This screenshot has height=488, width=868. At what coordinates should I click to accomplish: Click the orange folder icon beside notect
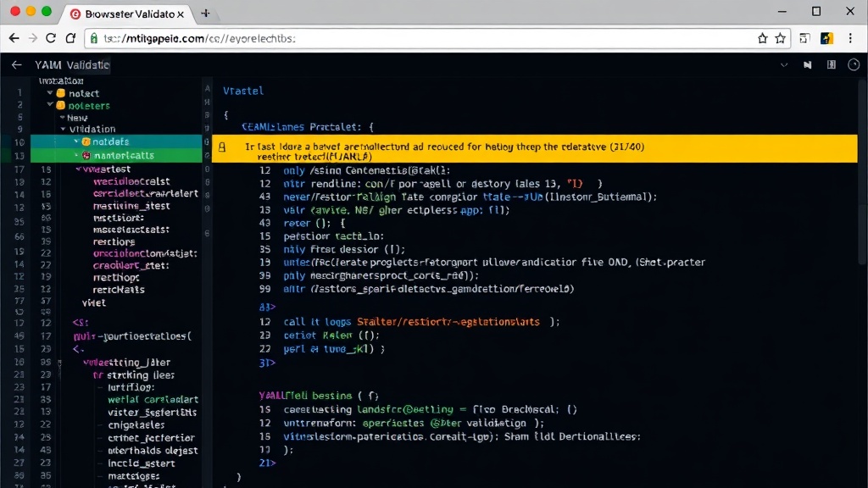[61, 93]
